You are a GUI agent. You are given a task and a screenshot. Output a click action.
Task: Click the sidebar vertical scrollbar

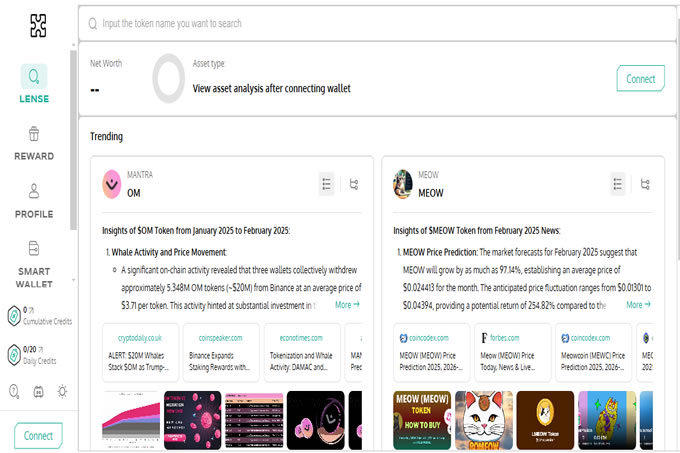(x=73, y=140)
